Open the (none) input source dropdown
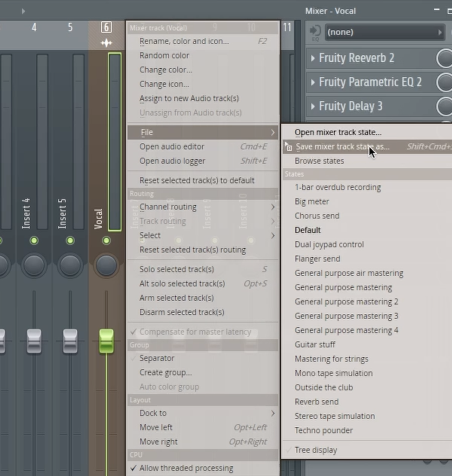452x476 pixels. pyautogui.click(x=384, y=32)
